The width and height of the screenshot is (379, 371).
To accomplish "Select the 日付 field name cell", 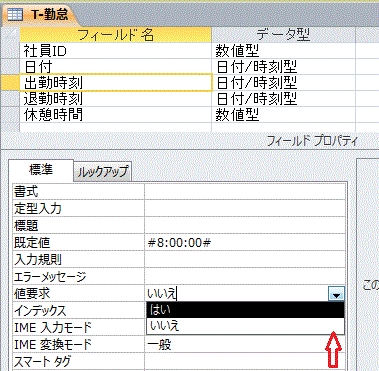I will click(x=115, y=67).
